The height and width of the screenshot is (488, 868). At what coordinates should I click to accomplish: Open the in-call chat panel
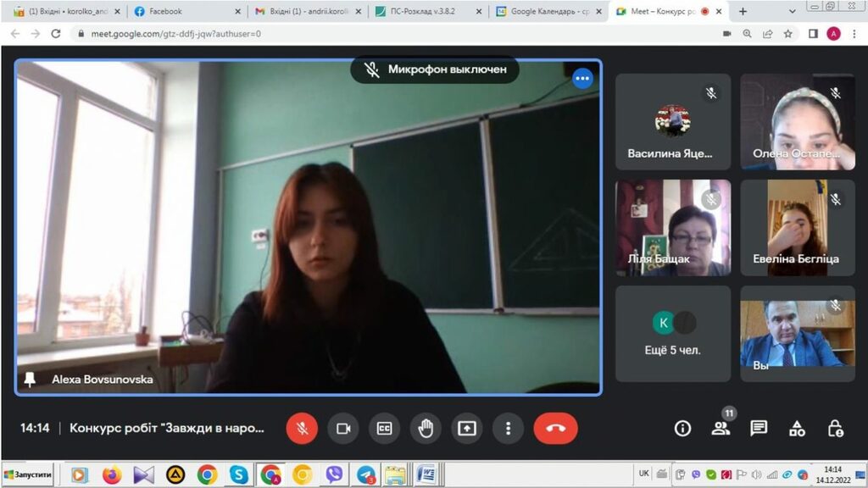click(x=759, y=428)
